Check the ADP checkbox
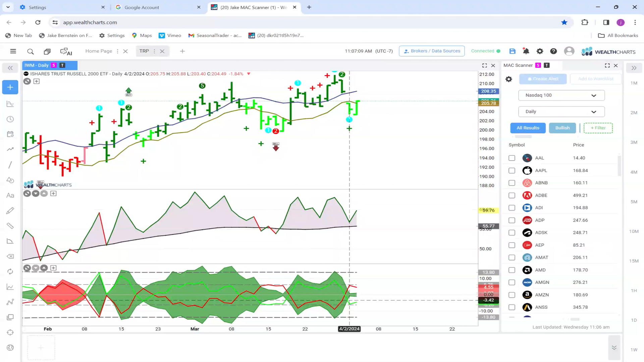Image resolution: width=644 pixels, height=362 pixels. pos(512,220)
